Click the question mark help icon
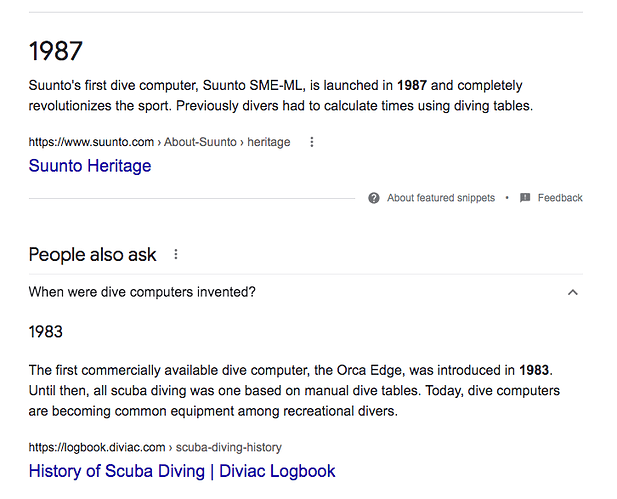Viewport: 617px width, 499px height. pos(374,198)
